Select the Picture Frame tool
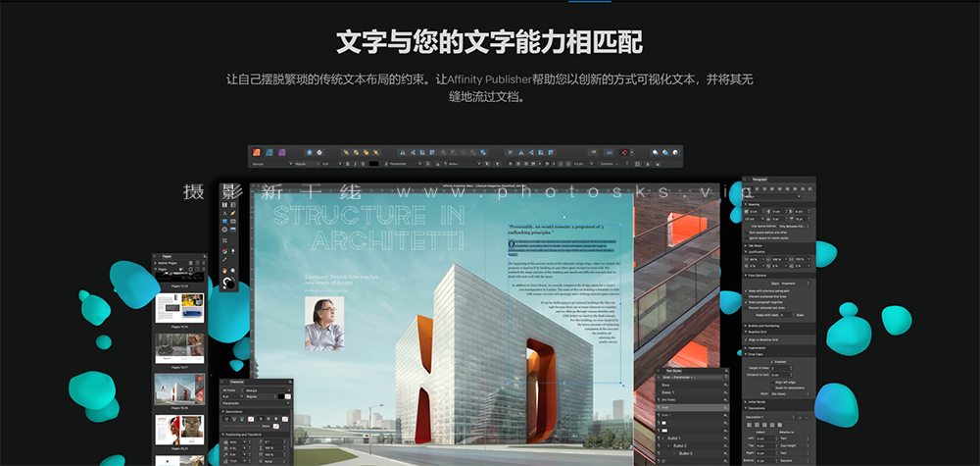This screenshot has height=466, width=980. click(x=233, y=222)
